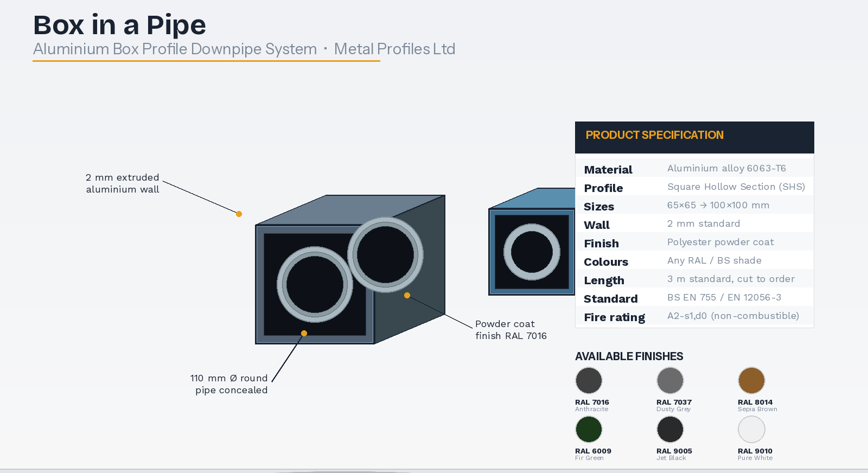Click the '65×65 → 100×100 mm' value
This screenshot has width=868, height=473.
click(718, 205)
